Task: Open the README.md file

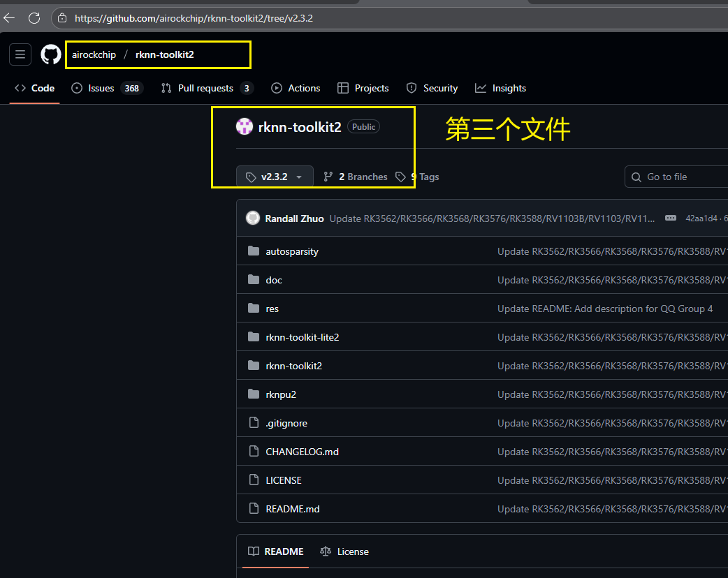Action: pos(293,510)
